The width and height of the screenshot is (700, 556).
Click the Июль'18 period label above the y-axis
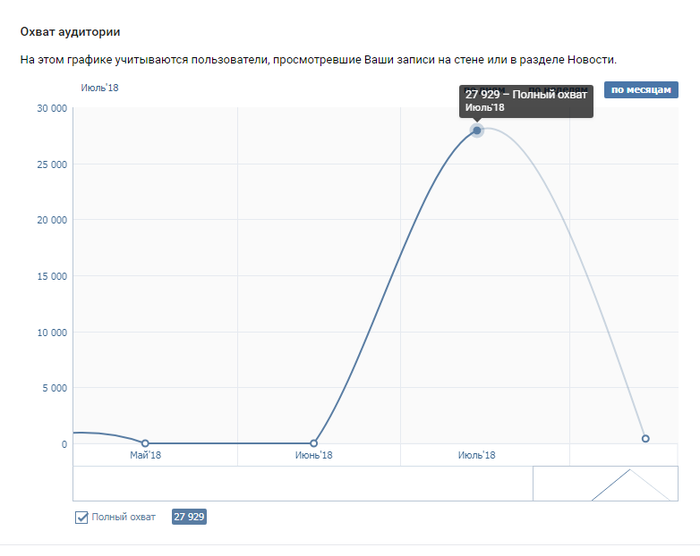point(99,89)
